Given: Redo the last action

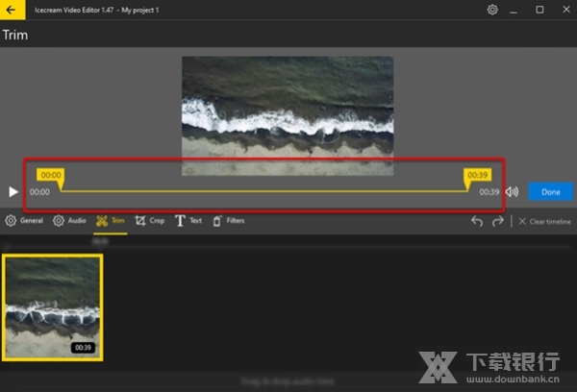Looking at the screenshot, I should pyautogui.click(x=498, y=221).
